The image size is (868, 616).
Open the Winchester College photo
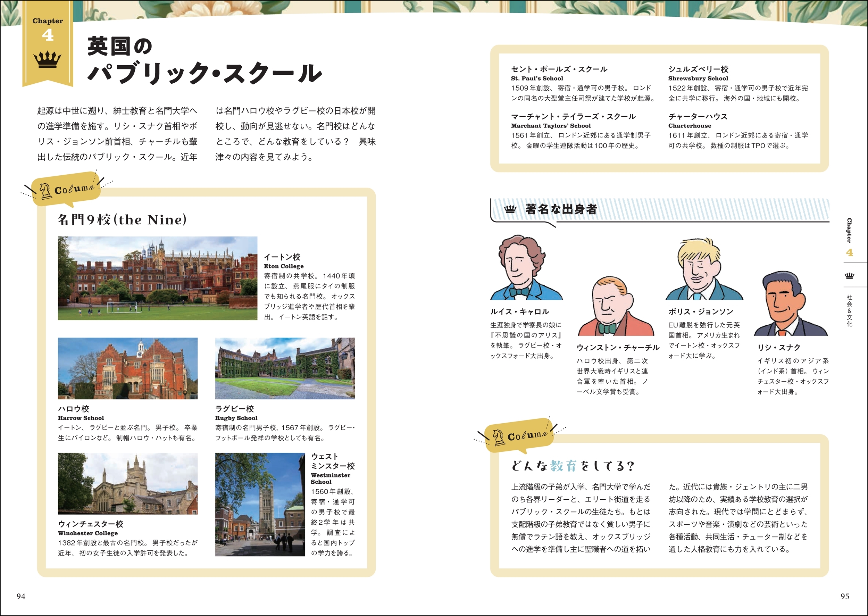(127, 483)
